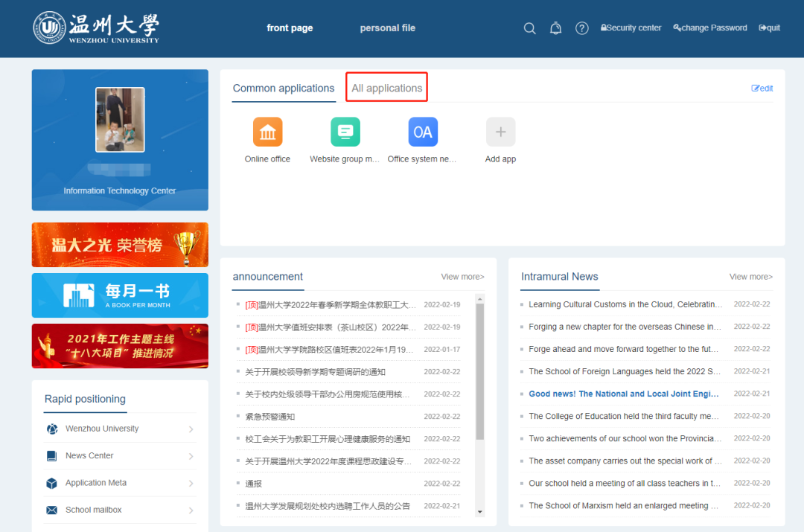Click change Password in header

[710, 28]
